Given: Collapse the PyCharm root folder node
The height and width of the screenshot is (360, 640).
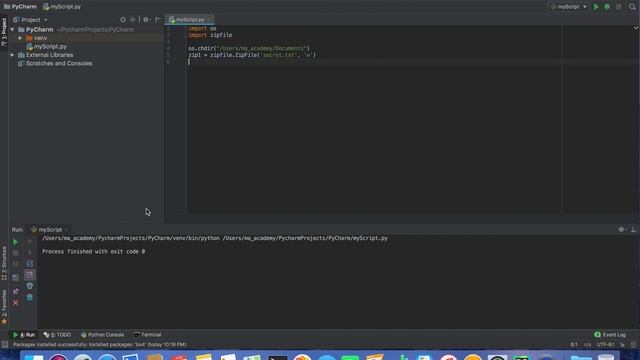Looking at the screenshot, I should [12, 29].
